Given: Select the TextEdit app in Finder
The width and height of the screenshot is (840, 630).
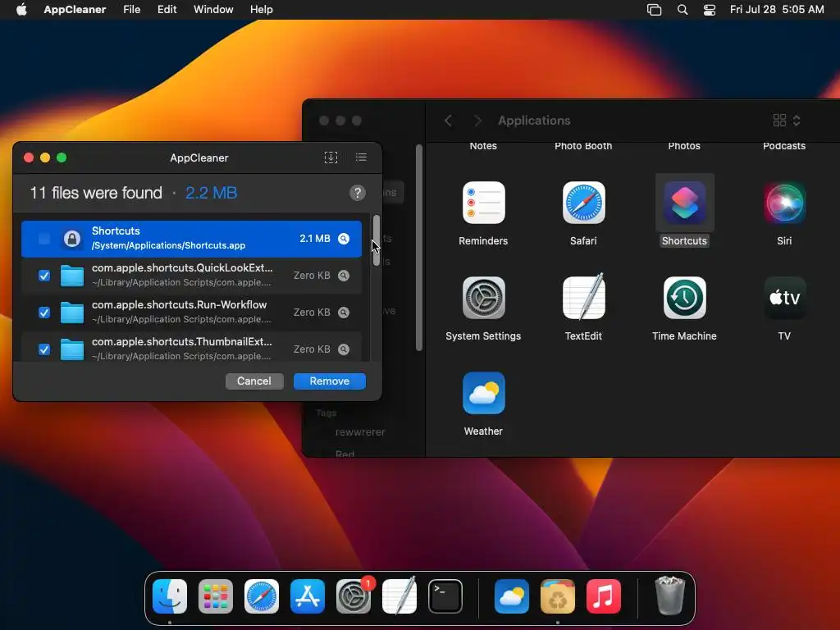Looking at the screenshot, I should pyautogui.click(x=583, y=296).
